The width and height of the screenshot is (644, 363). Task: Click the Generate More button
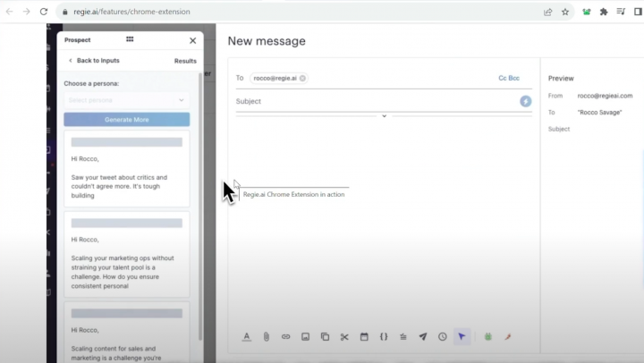(x=126, y=120)
